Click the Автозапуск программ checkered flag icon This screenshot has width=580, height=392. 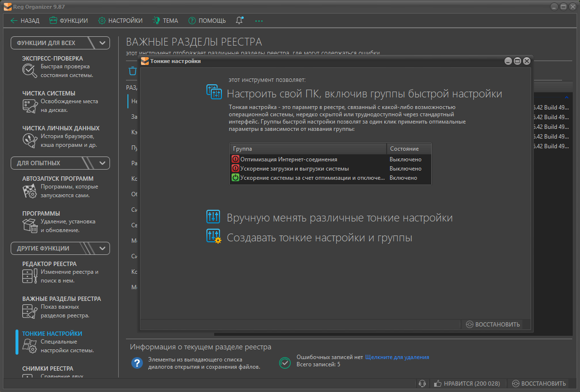[30, 191]
